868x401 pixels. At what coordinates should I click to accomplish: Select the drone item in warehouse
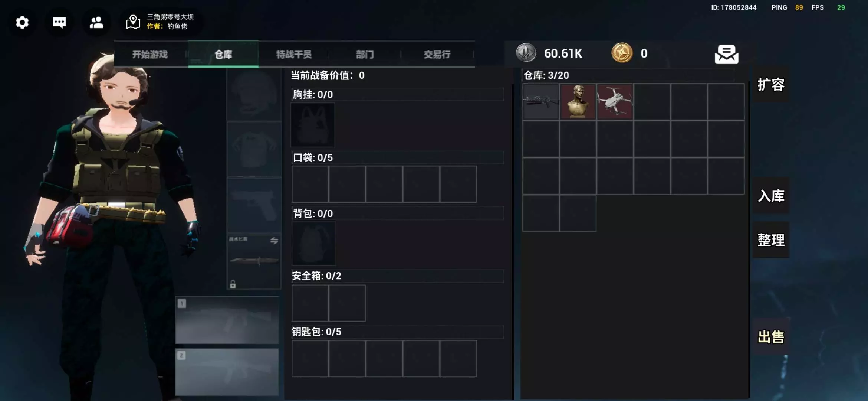pos(615,102)
